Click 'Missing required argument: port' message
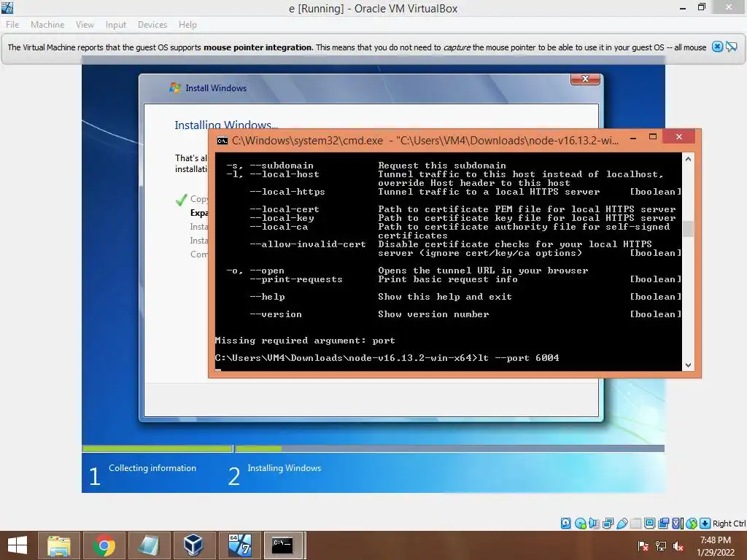 pyautogui.click(x=305, y=340)
